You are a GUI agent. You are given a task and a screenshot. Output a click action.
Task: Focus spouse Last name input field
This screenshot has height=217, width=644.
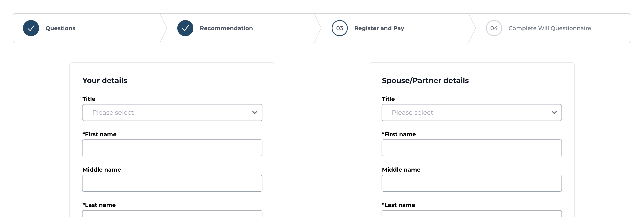[x=472, y=214]
